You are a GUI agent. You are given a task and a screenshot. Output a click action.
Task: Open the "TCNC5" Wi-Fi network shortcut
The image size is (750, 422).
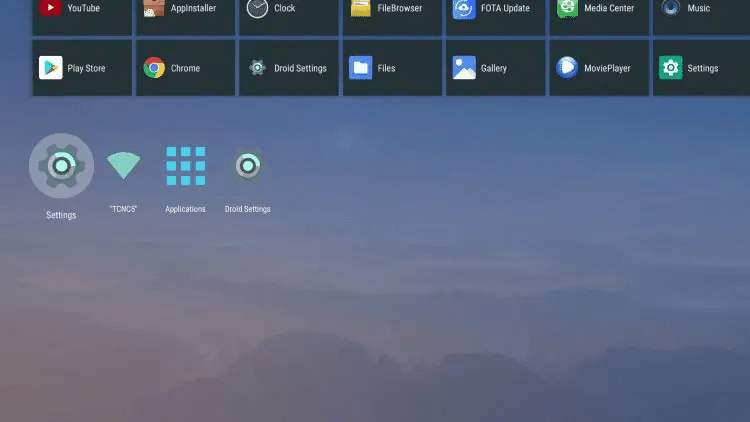[123, 166]
